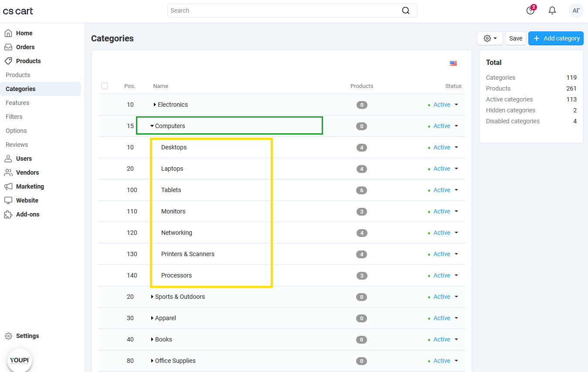Click the Marketing megaphone icon in the sidebar
This screenshot has height=372, width=588.
point(8,186)
